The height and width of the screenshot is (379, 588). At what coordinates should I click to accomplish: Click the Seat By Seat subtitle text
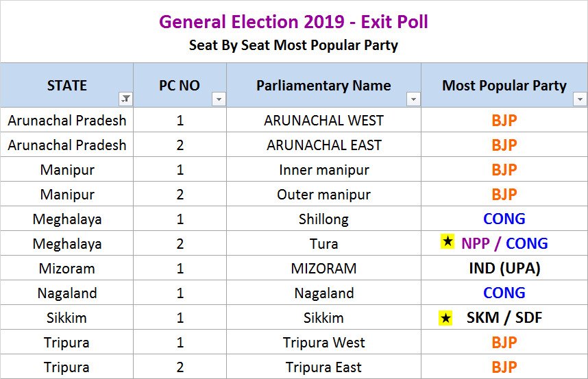tap(293, 46)
